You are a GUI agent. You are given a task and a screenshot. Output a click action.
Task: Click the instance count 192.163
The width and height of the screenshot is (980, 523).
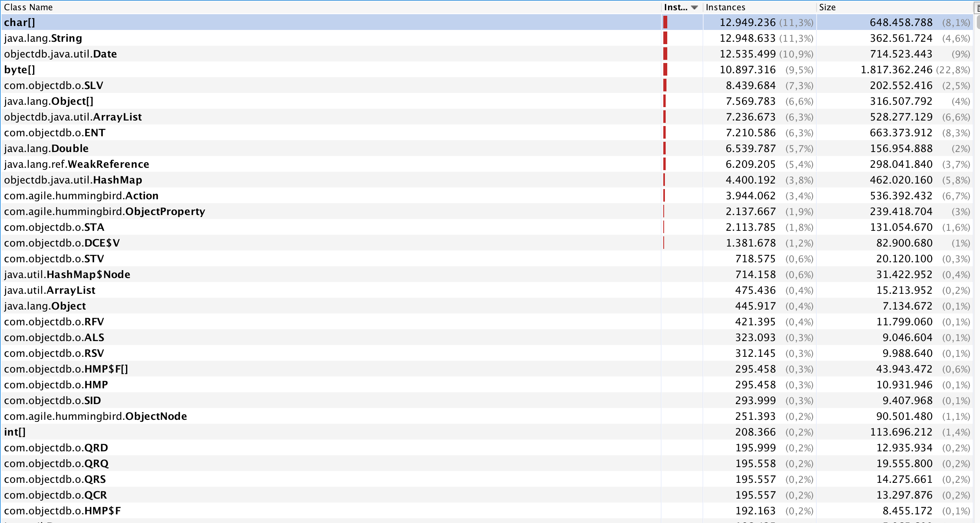[x=755, y=511]
